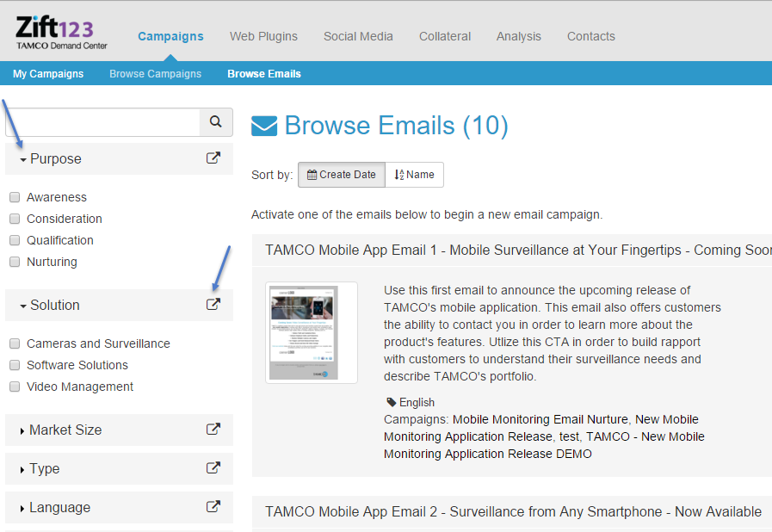Screen dimensions: 772x532
Task: Check the Awareness checkbox
Action: (x=15, y=197)
